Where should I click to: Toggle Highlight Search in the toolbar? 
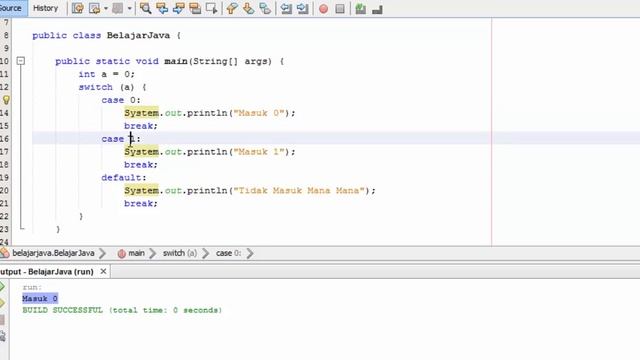click(x=195, y=8)
